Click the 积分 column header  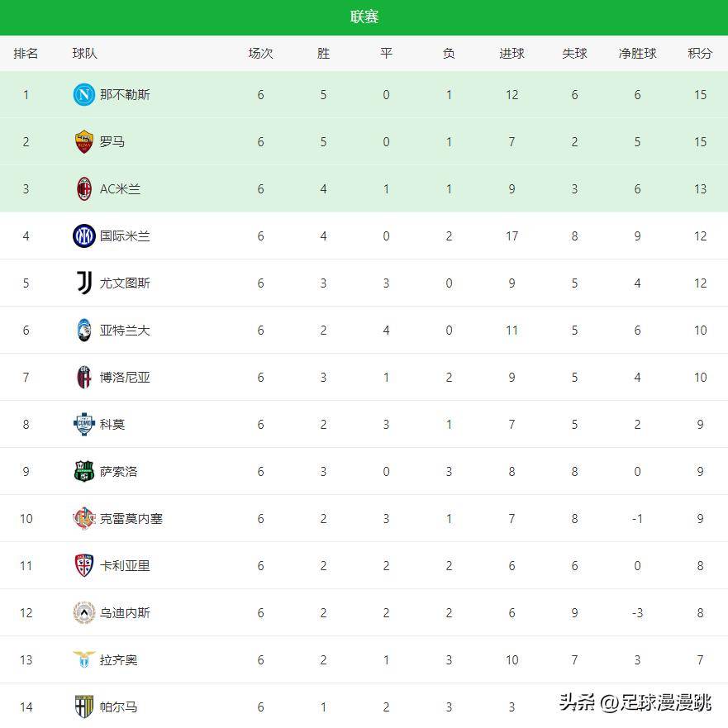point(700,54)
